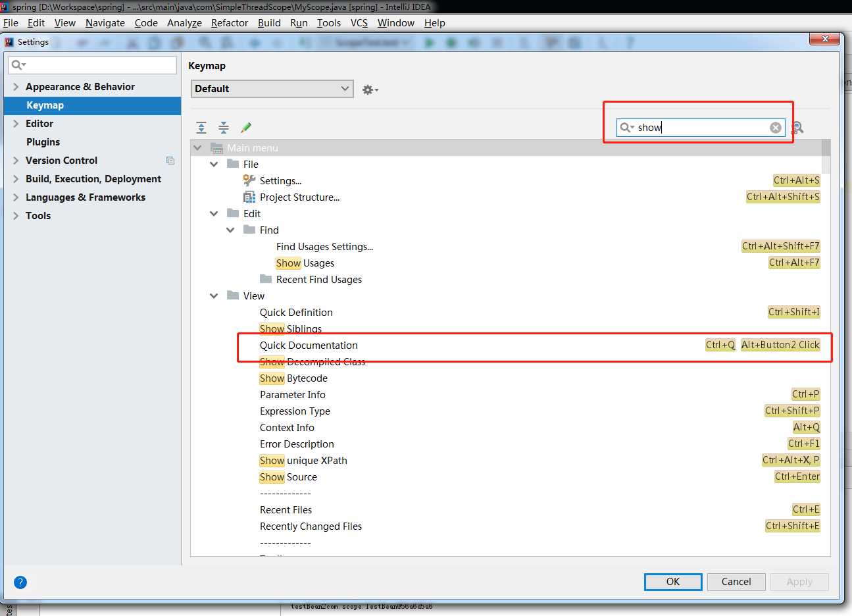Screen dimensions: 852x616
Task: Click the disabled Apply button
Action: (799, 582)
